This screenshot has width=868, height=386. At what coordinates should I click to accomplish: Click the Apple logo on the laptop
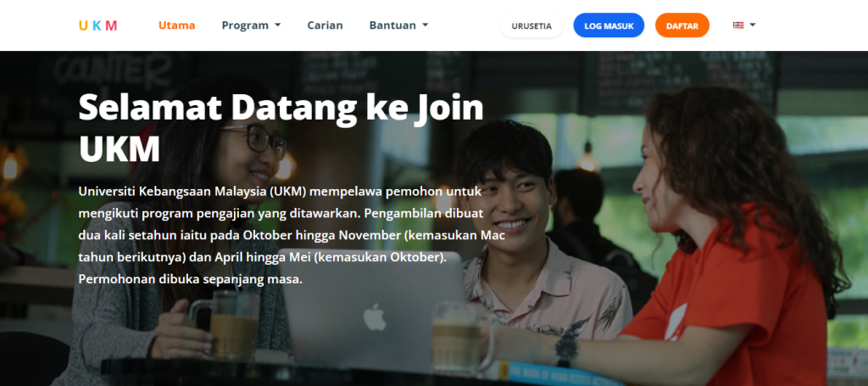click(374, 316)
